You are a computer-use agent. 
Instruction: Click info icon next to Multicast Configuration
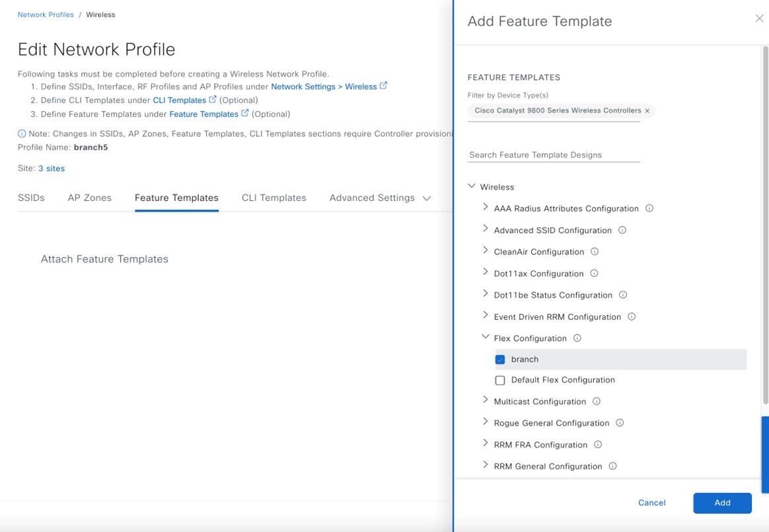[x=597, y=401]
